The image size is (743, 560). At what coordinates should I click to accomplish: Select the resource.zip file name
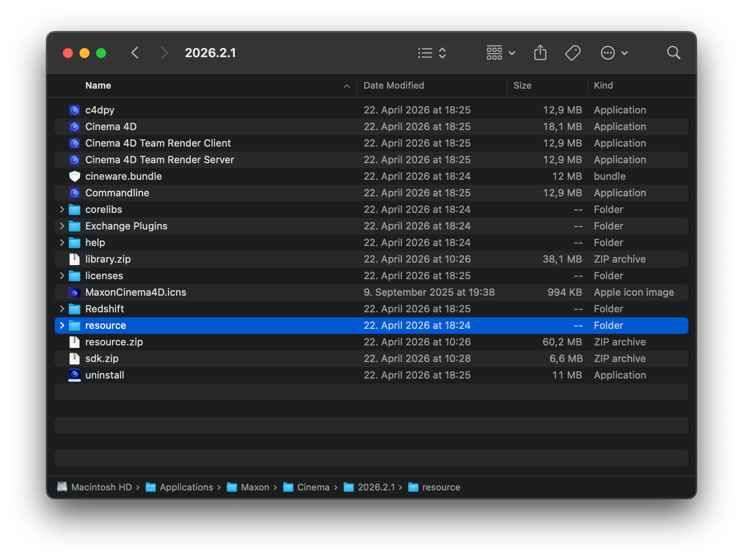tap(114, 342)
